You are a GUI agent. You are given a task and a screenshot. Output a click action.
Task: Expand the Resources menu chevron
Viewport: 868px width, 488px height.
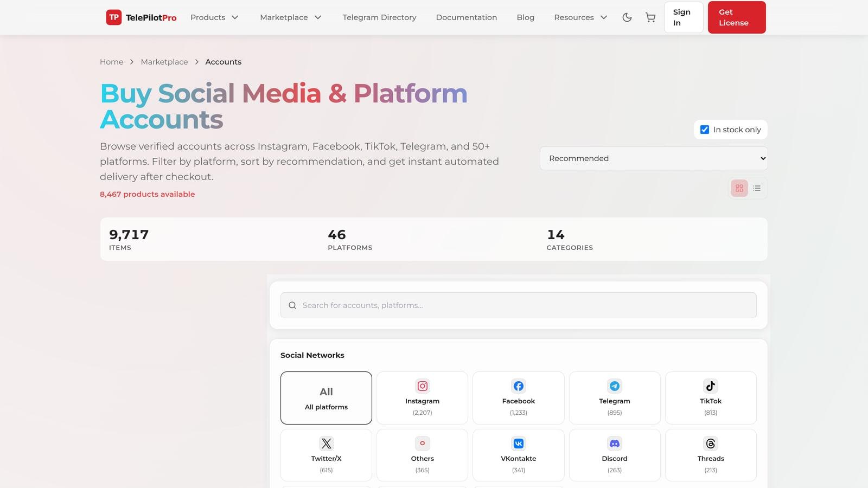(604, 17)
